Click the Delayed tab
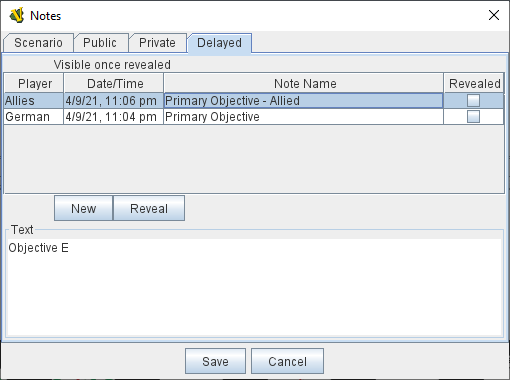Screen dimensions: 510x380 pos(219,43)
